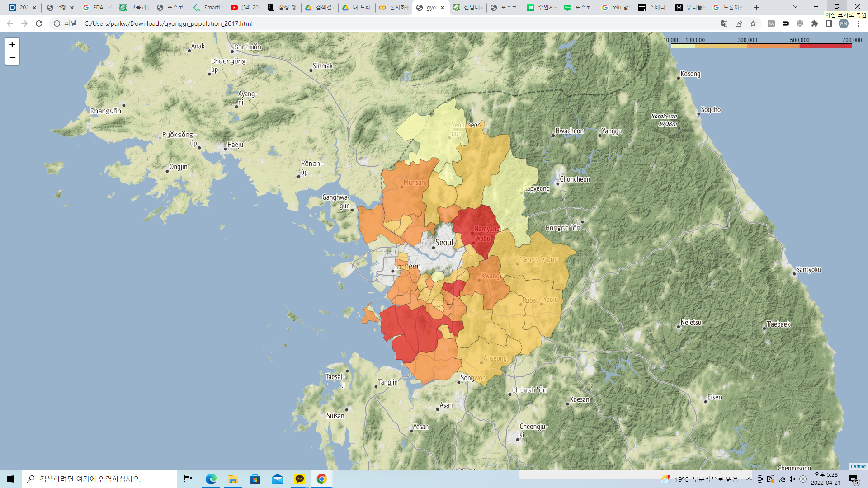Open the Google Translate page icon

coord(724,23)
